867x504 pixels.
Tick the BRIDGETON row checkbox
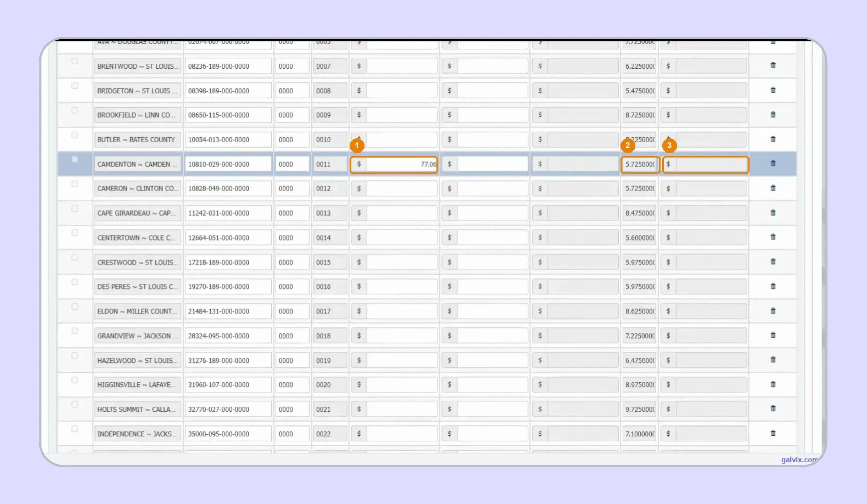tap(75, 86)
